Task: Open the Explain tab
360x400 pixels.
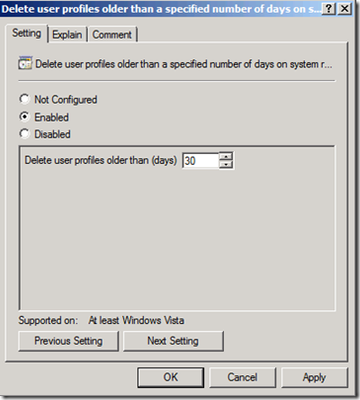Action: (67, 35)
